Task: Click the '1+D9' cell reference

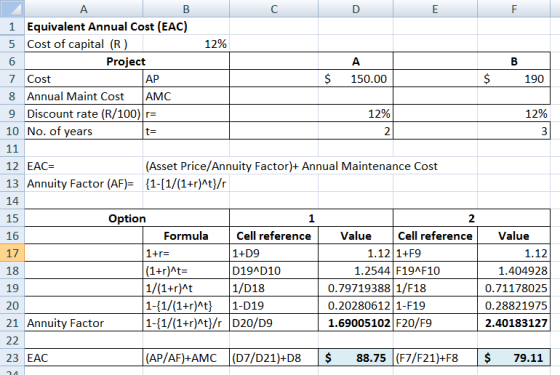Action: click(x=274, y=253)
